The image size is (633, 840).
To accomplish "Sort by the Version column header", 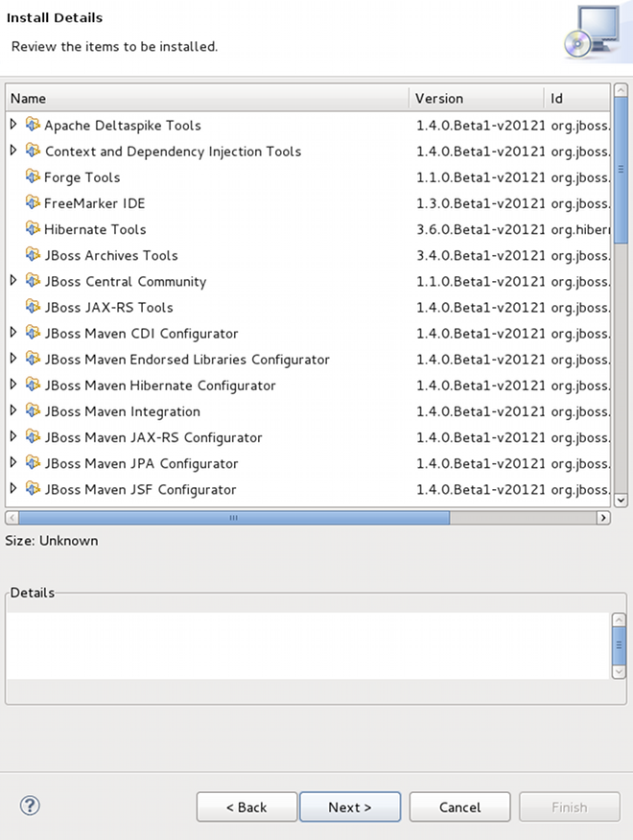I will coord(477,99).
